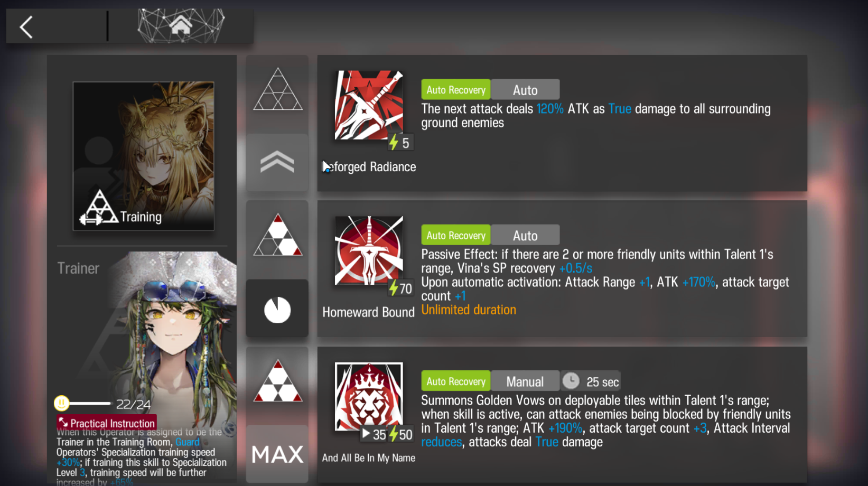Open the Training operator portrait thumbnail
868x486 pixels.
tap(144, 156)
